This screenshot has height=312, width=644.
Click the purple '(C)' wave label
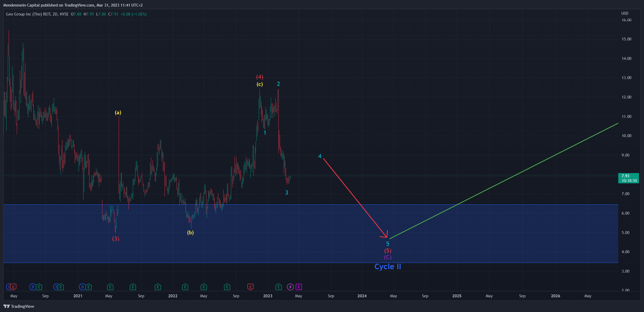388,257
